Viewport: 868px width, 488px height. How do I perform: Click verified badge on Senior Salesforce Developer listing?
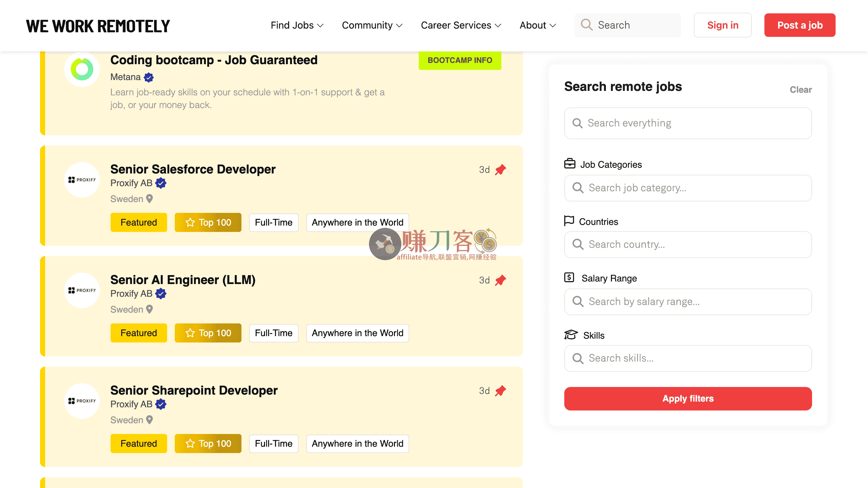pyautogui.click(x=161, y=183)
